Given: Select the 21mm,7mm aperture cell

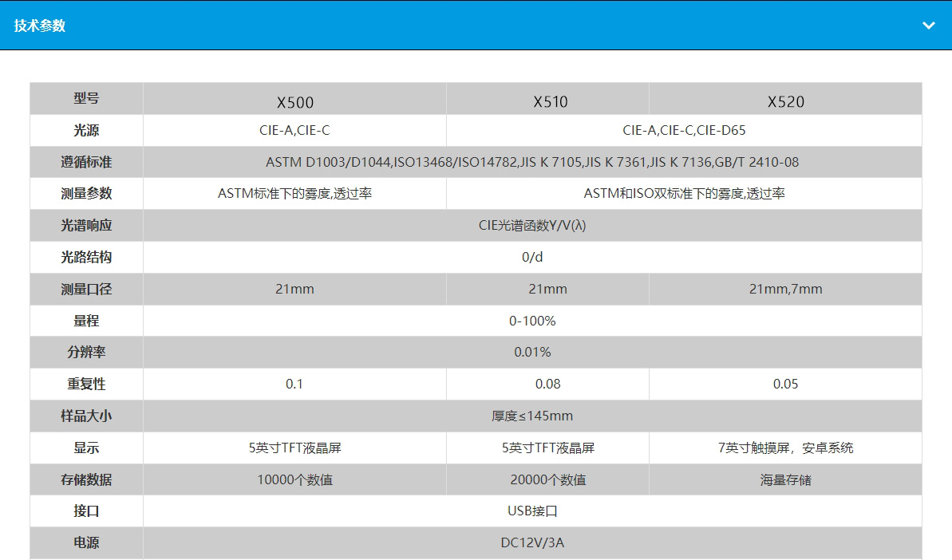Looking at the screenshot, I should (x=785, y=289).
